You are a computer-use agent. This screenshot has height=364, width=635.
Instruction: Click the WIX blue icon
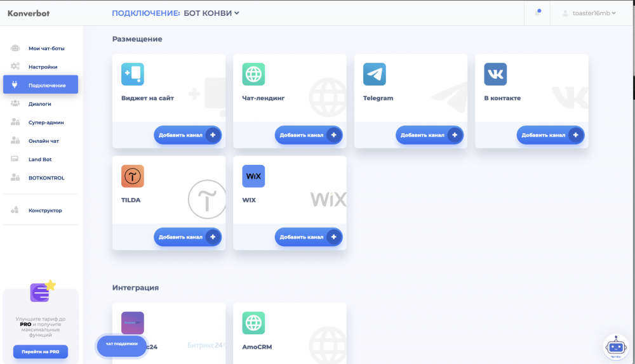(x=253, y=176)
